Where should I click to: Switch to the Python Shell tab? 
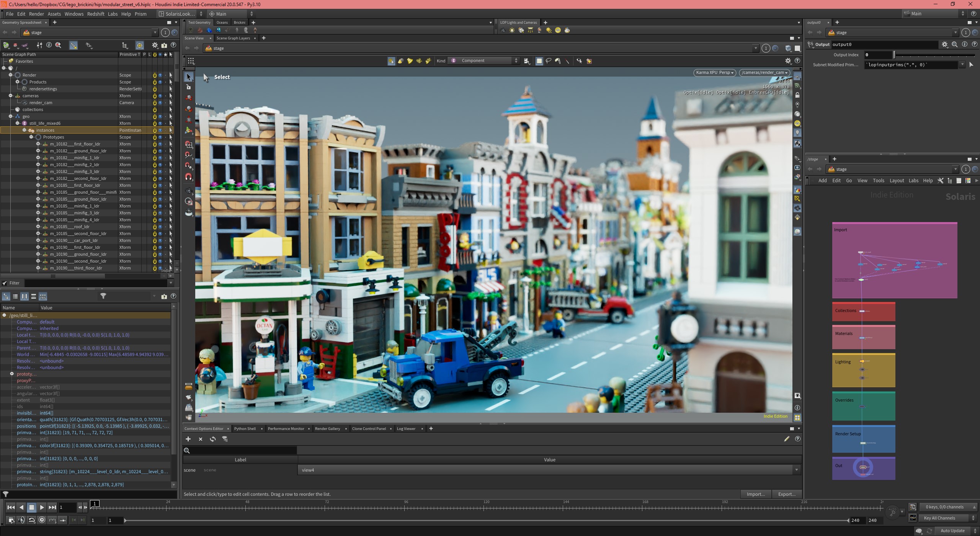coord(245,428)
